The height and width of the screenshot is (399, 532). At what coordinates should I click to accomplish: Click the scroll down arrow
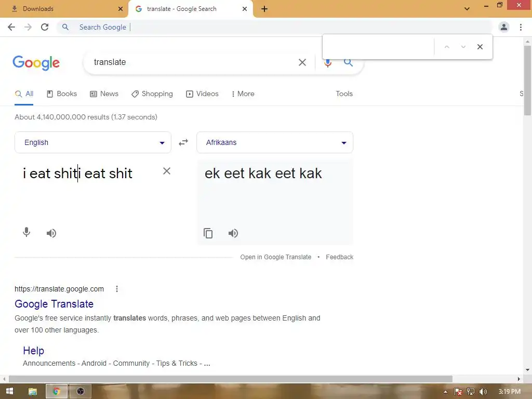point(527,370)
